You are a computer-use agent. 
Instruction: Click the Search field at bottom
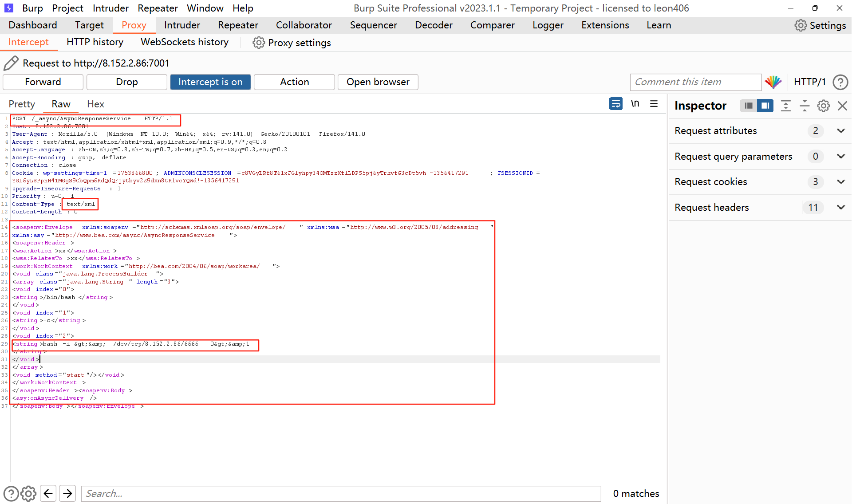click(x=341, y=493)
